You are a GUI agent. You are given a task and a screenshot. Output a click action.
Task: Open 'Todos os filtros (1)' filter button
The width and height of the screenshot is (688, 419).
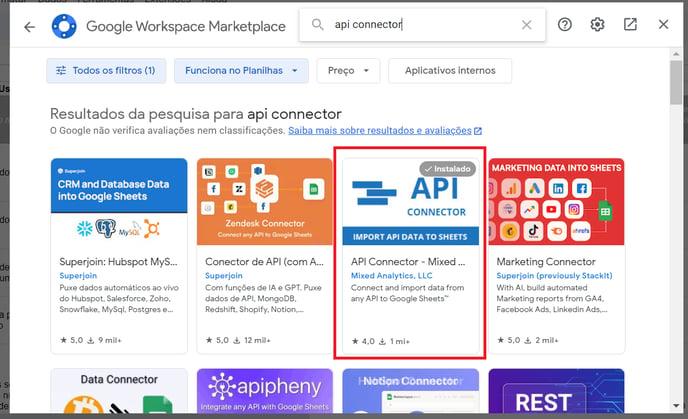click(106, 70)
